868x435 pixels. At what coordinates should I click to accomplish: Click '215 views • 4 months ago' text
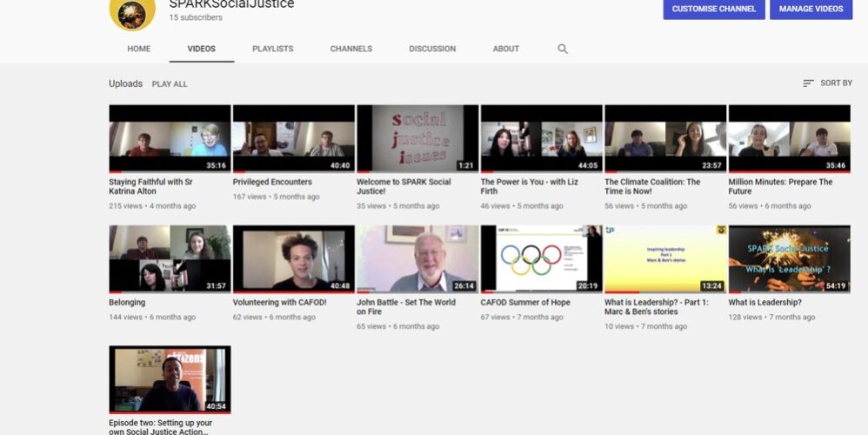pos(152,206)
